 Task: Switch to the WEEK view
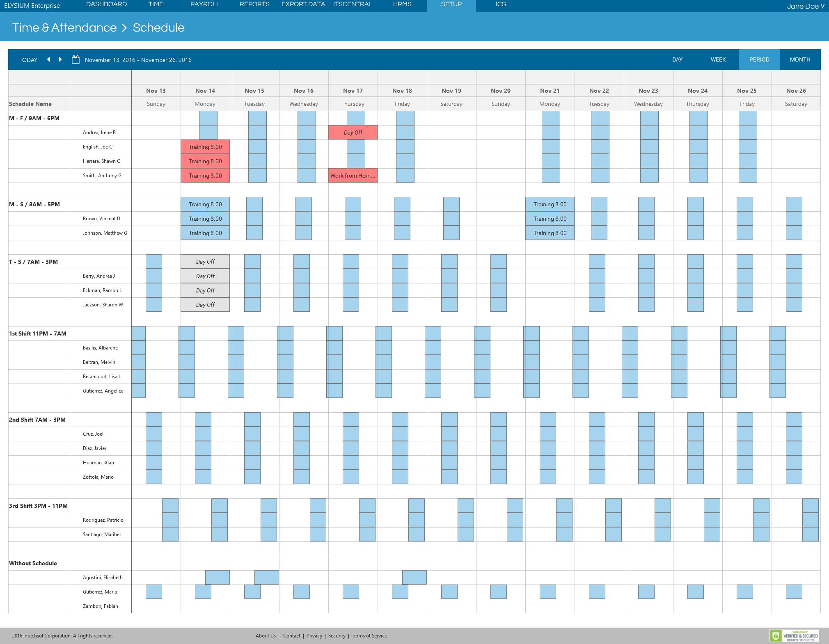point(718,59)
